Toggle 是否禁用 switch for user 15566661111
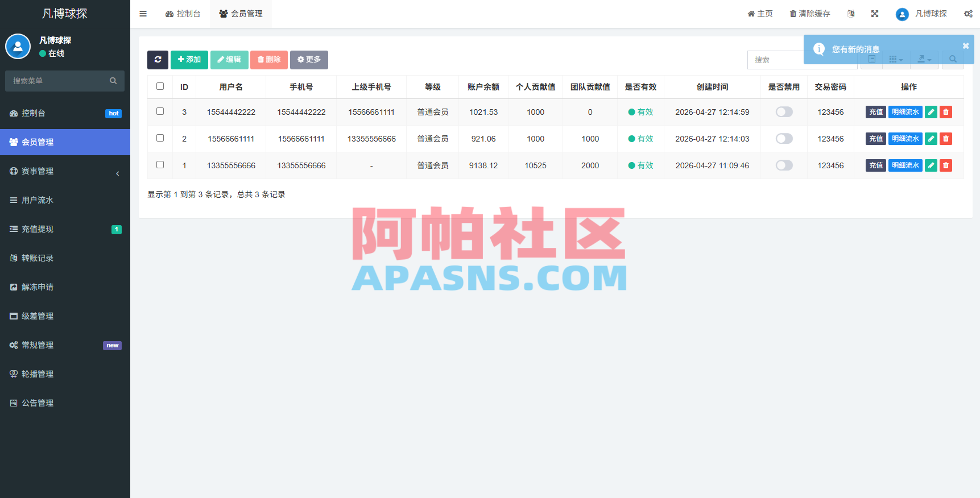The width and height of the screenshot is (980, 498). (784, 139)
